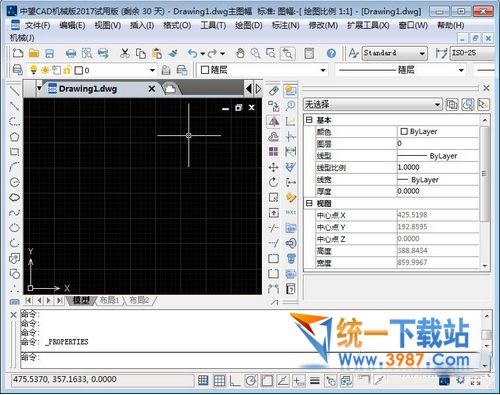The height and width of the screenshot is (395, 500).
Task: Select the Erase tool in the modify toolbar
Action: (x=273, y=90)
